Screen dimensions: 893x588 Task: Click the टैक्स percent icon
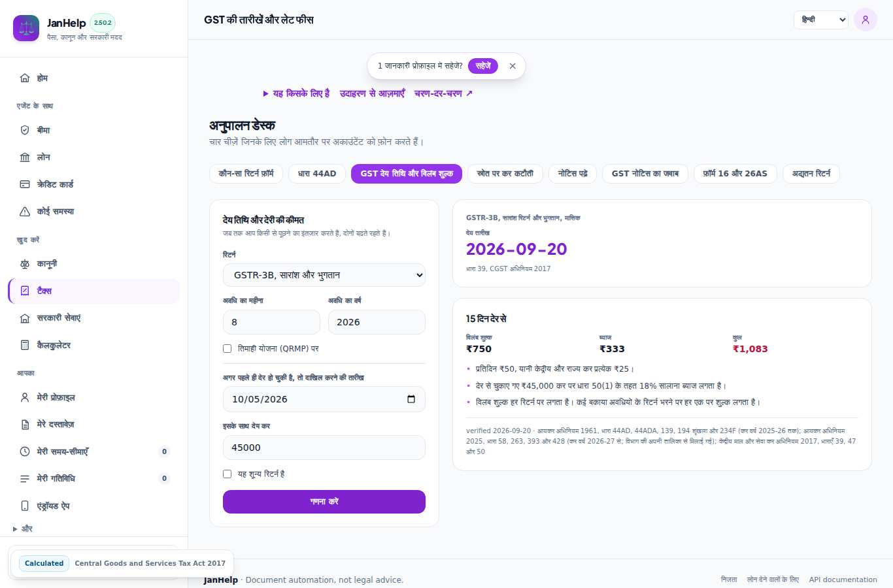pyautogui.click(x=25, y=291)
